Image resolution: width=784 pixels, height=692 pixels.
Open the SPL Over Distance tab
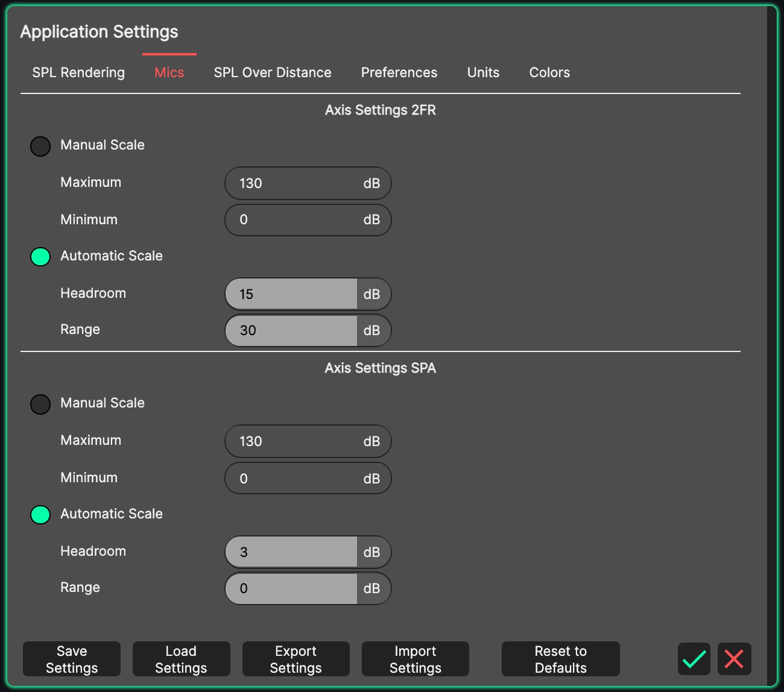(x=273, y=72)
